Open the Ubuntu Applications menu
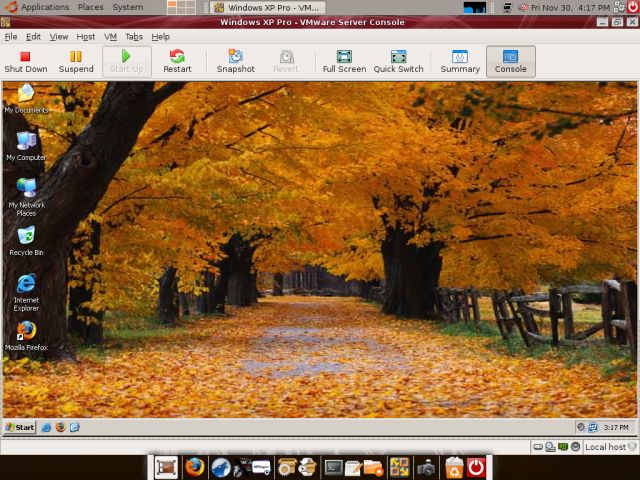 point(40,7)
